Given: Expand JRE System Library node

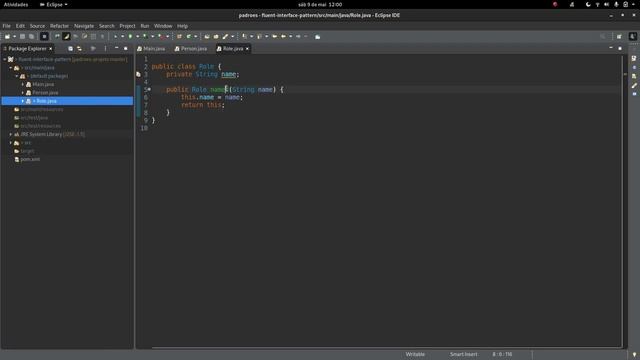Looking at the screenshot, I should tap(11, 134).
